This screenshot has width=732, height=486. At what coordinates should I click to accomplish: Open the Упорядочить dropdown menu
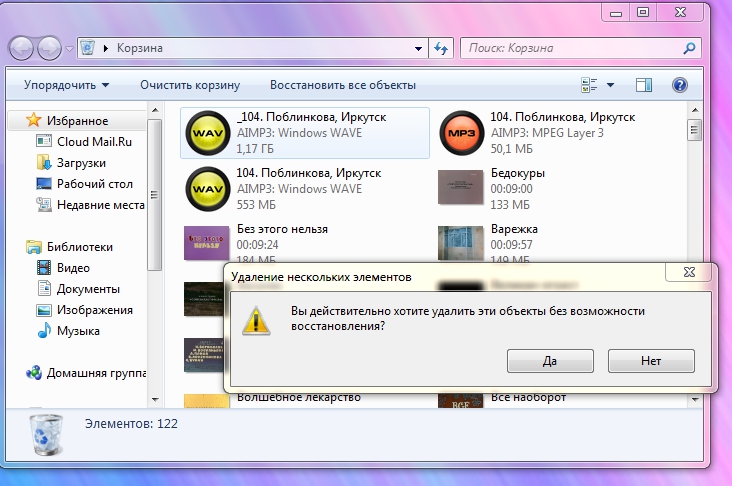tap(66, 85)
